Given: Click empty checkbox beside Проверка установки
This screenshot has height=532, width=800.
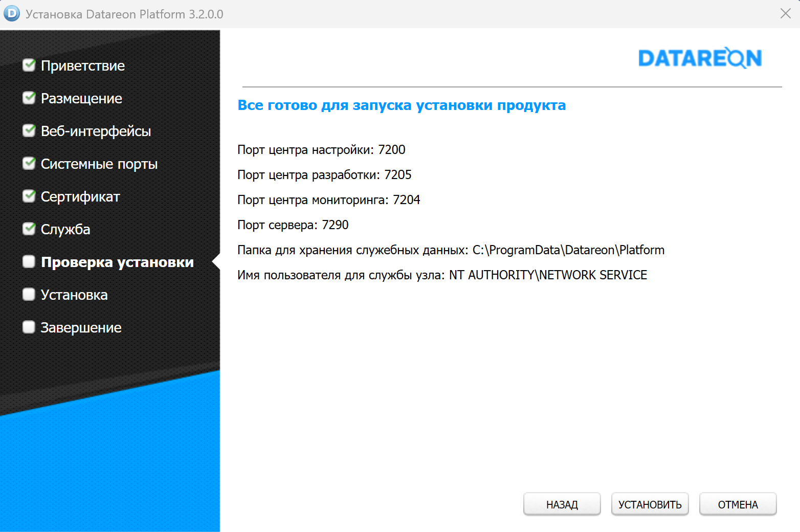Looking at the screenshot, I should [x=29, y=262].
